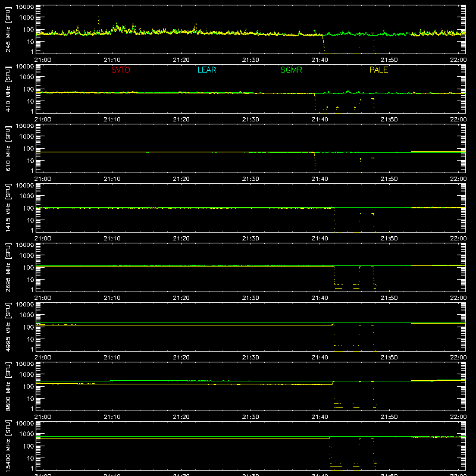Select the 610 MHz [SFU] axis title
The image size is (476, 476).
point(8,148)
